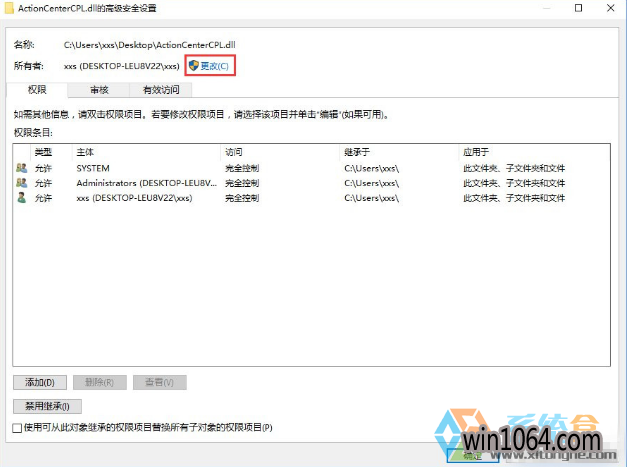Click 此文件夹、子文件夹和文件 in the Administrators row

(x=514, y=183)
